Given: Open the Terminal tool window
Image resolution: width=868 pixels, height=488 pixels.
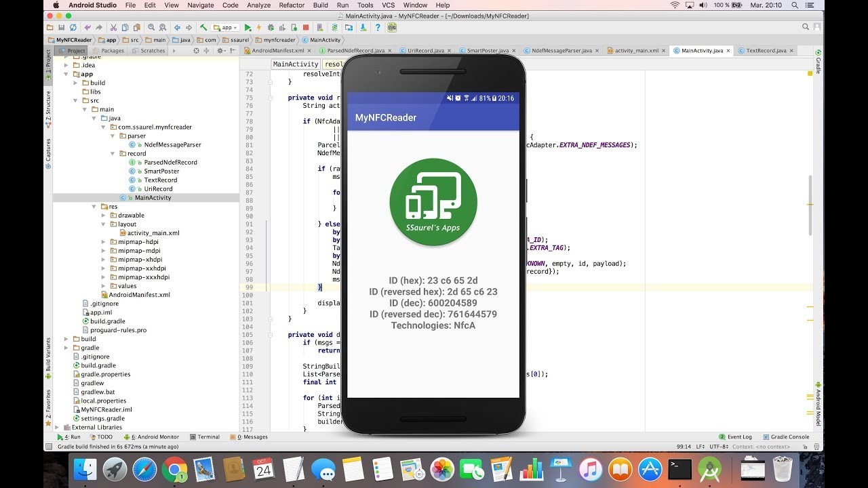Looking at the screenshot, I should (204, 437).
